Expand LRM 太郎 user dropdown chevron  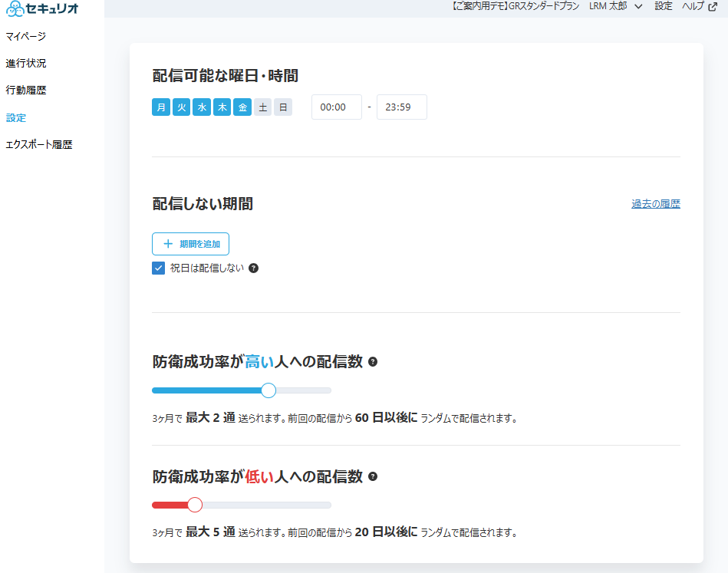click(638, 6)
